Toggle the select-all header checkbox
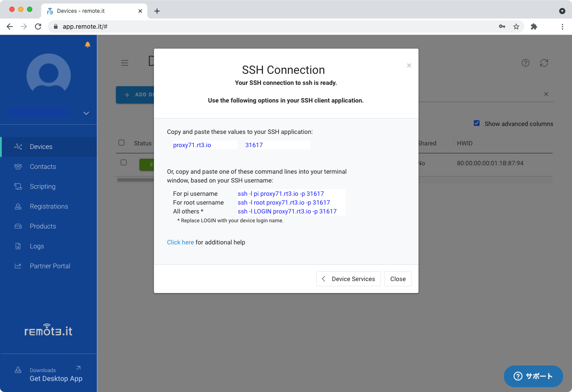The height and width of the screenshot is (392, 572). pyautogui.click(x=122, y=143)
